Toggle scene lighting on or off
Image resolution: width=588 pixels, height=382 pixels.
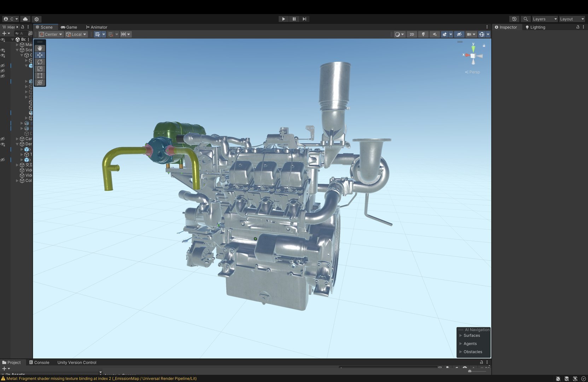click(x=423, y=34)
